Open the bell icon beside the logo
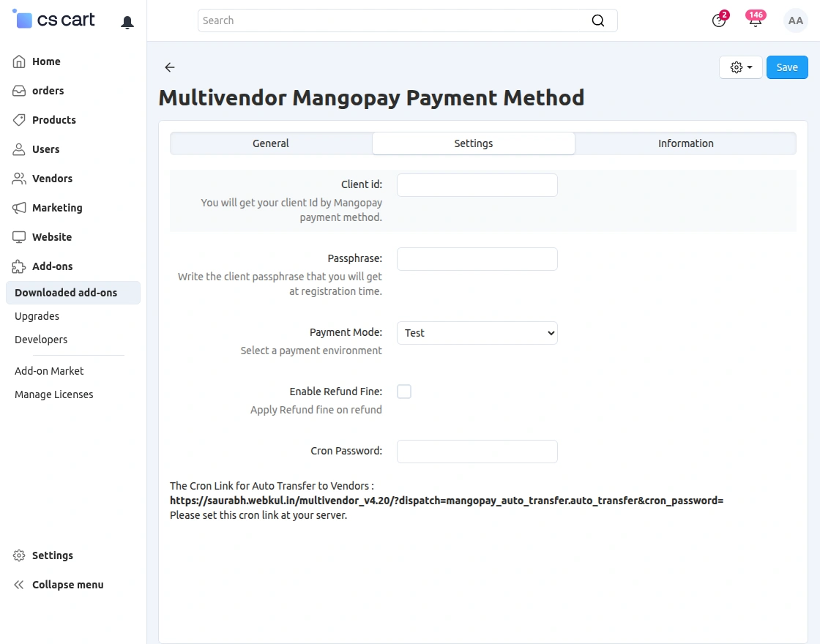 (x=127, y=22)
